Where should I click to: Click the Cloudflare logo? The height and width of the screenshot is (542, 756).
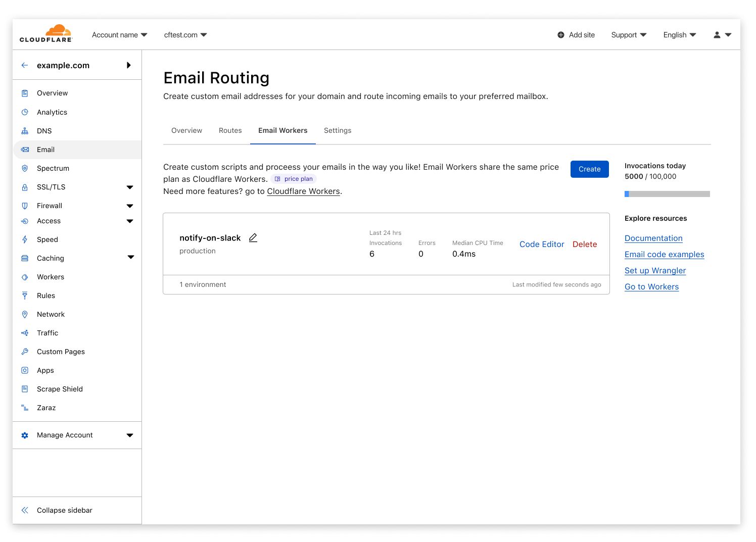pyautogui.click(x=46, y=34)
